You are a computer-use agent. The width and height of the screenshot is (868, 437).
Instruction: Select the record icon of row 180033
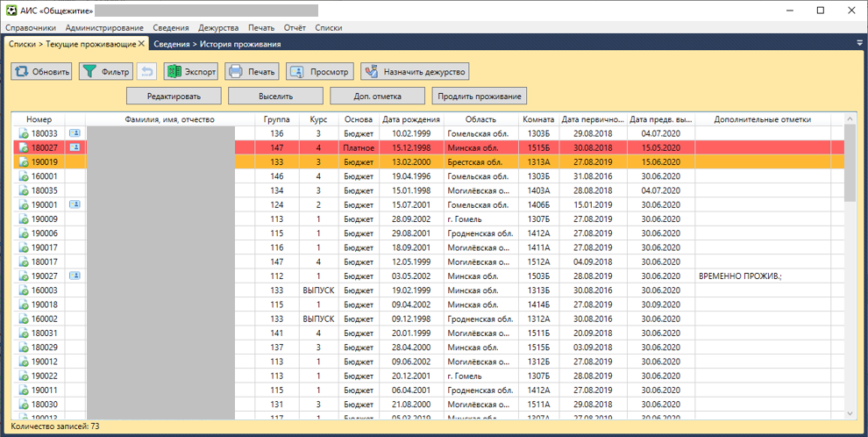pos(24,133)
